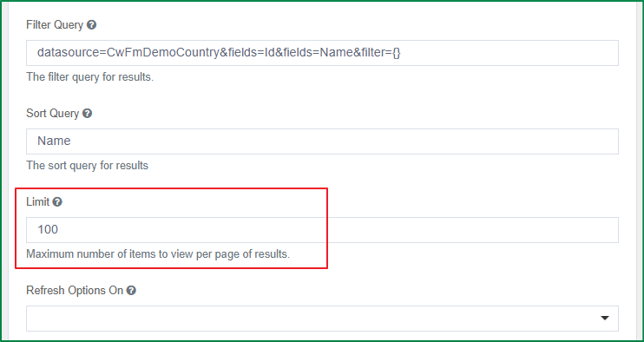
Task: Open the help icon beside Limit
Action: 57,202
